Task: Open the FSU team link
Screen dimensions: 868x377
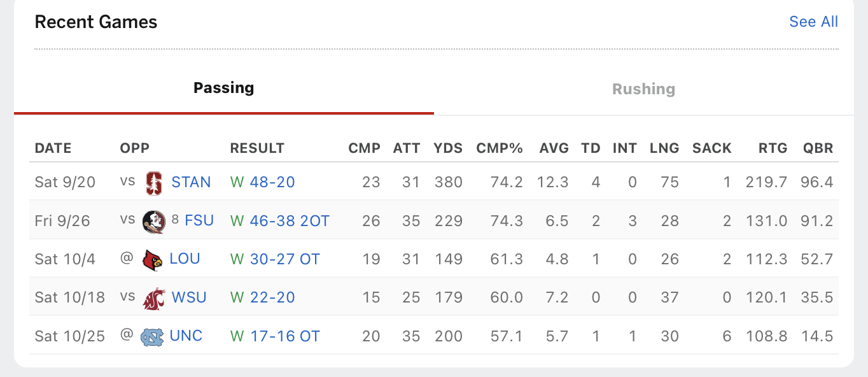Action: [x=199, y=220]
